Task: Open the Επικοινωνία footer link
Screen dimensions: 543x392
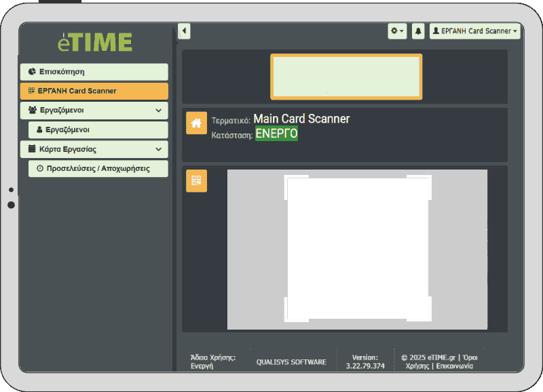Action: 454,366
